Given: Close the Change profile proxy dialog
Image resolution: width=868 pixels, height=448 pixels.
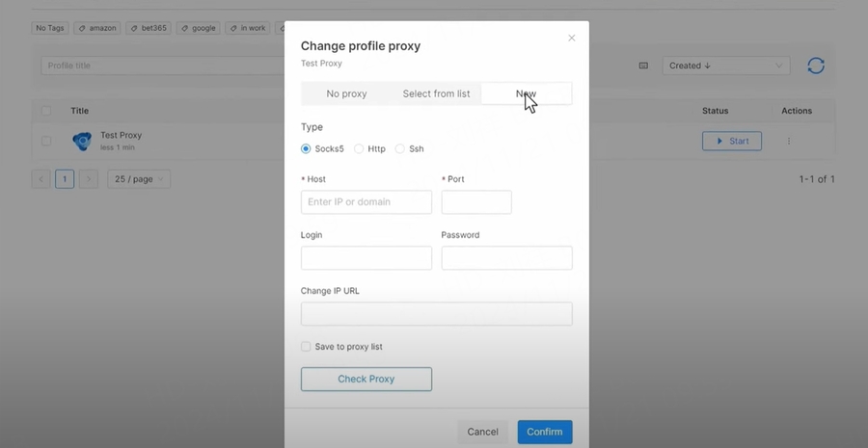Looking at the screenshot, I should point(571,39).
